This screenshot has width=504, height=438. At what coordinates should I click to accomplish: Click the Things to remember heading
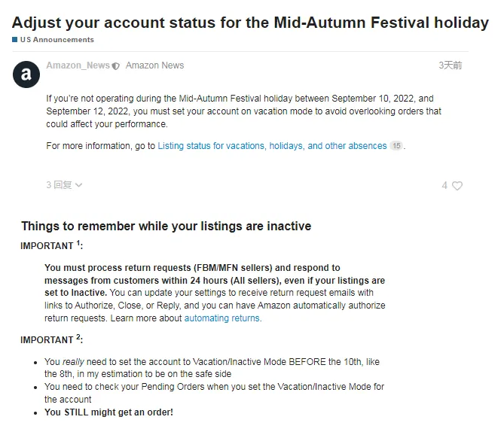click(x=166, y=226)
